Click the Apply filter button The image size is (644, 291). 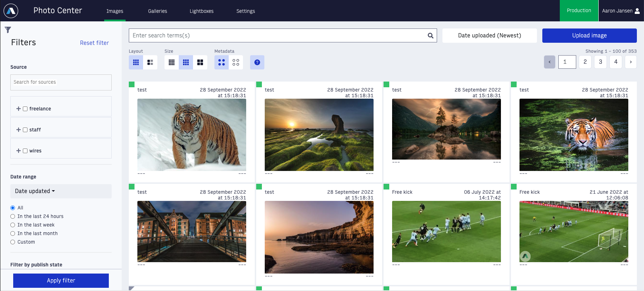coord(61,281)
